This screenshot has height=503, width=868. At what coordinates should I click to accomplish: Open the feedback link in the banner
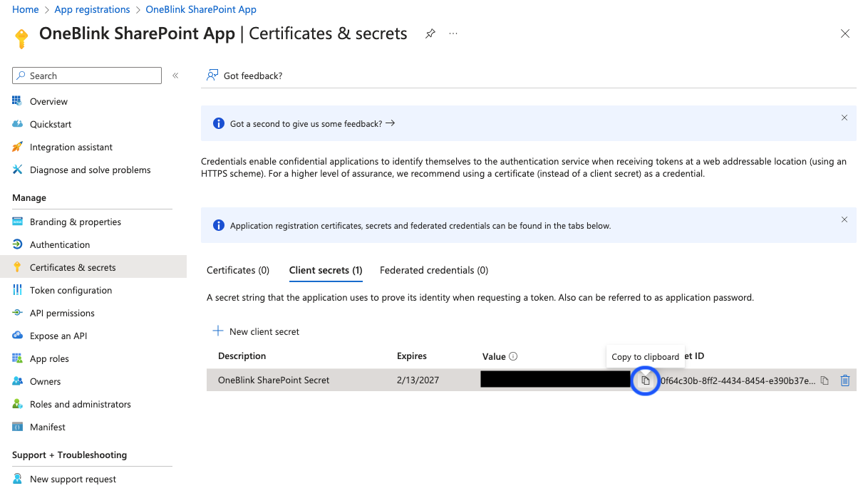(x=312, y=123)
